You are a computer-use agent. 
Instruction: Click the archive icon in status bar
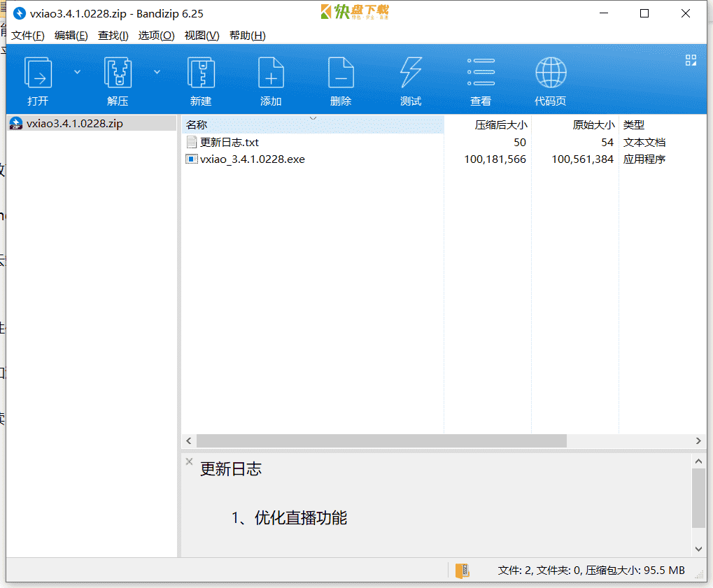pyautogui.click(x=462, y=571)
